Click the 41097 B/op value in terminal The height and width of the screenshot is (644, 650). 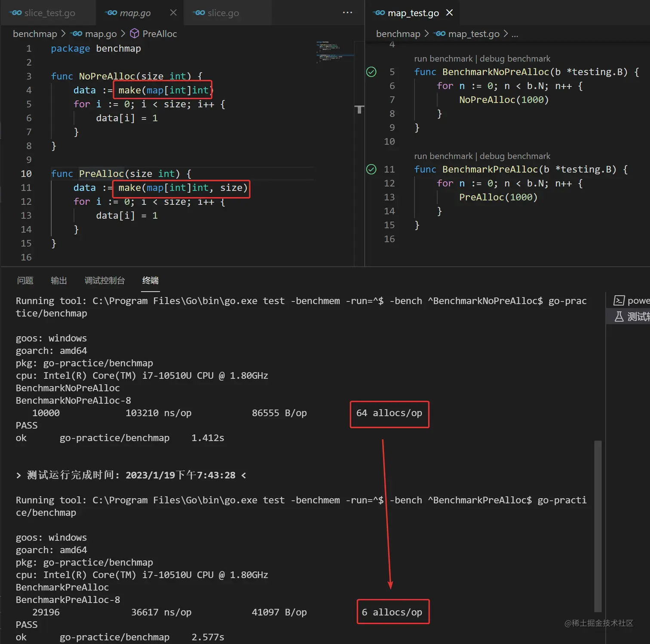click(279, 612)
